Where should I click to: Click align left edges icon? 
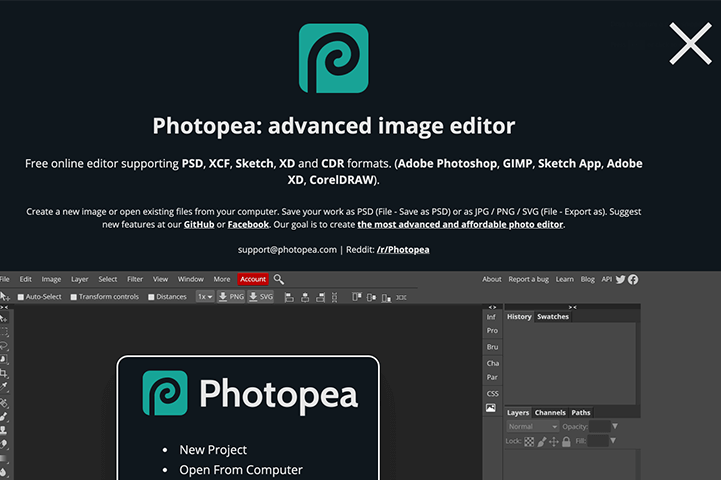[x=289, y=297]
